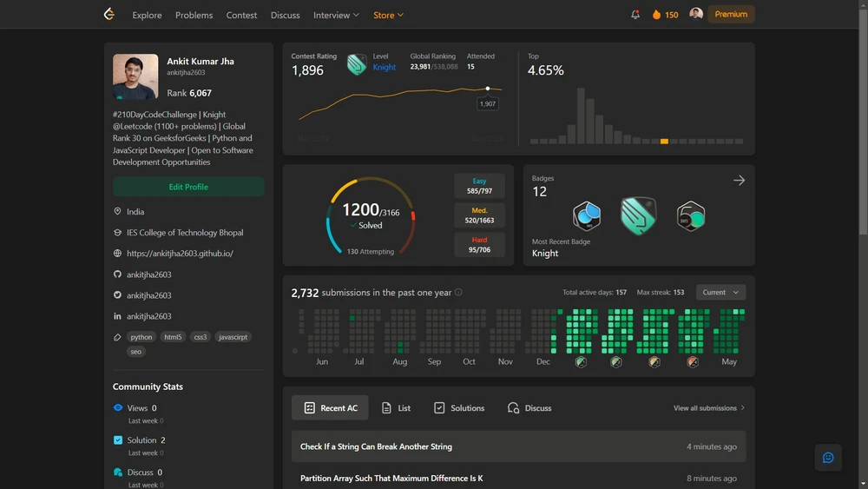Image resolution: width=868 pixels, height=489 pixels.
Task: Open the Problems menu item
Action: tap(194, 15)
